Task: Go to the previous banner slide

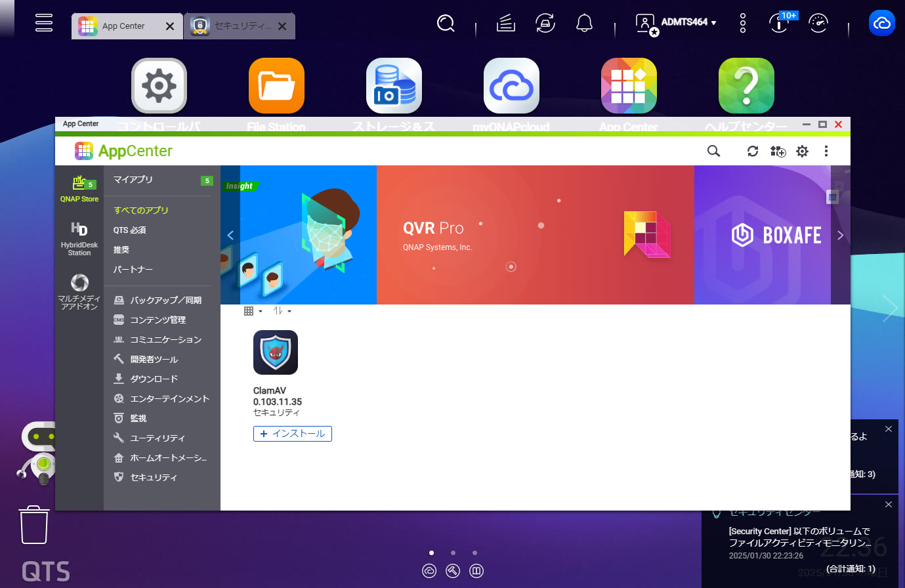Action: coord(230,235)
